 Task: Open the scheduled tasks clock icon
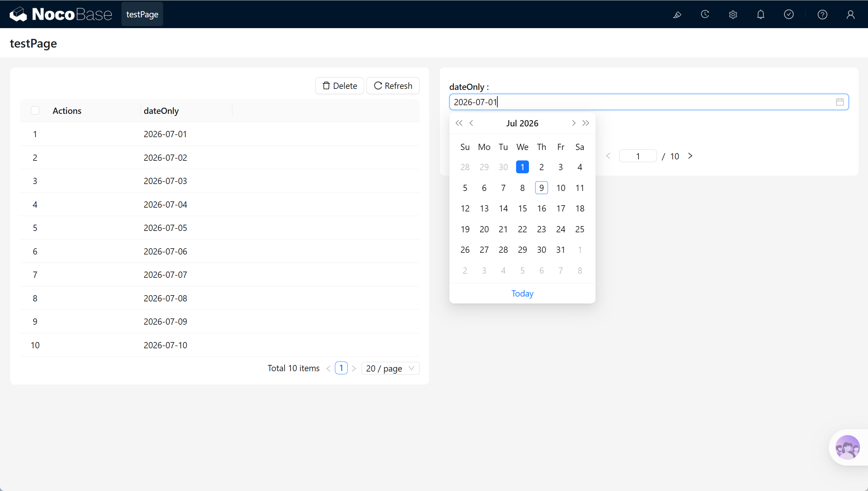[x=705, y=15]
